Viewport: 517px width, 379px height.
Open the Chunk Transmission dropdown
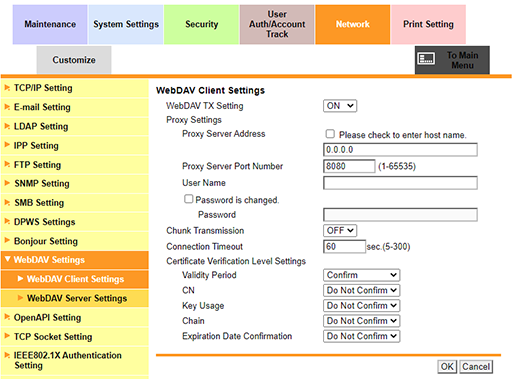(340, 230)
